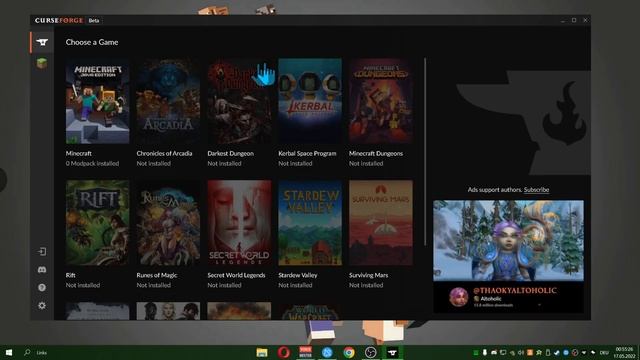Screen dimensions: 640x360
Task: Click the Subscribe link
Action: pyautogui.click(x=536, y=190)
